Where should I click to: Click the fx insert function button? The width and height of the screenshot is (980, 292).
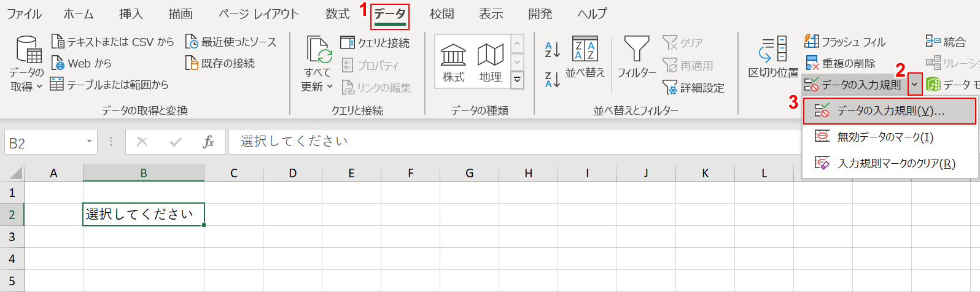pos(209,142)
